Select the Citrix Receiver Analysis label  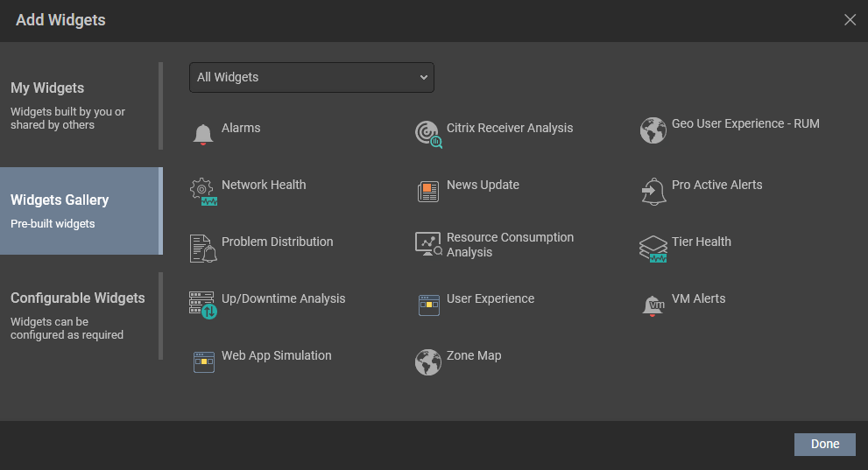point(510,128)
